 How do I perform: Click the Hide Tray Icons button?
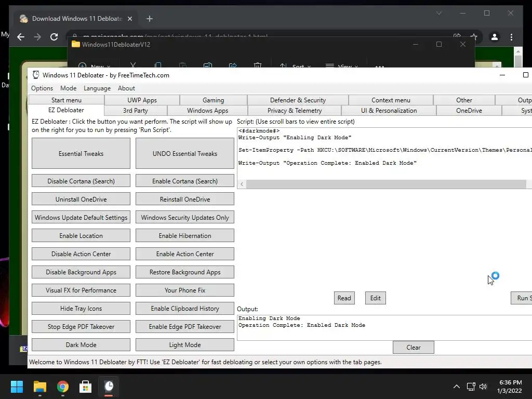pos(81,309)
